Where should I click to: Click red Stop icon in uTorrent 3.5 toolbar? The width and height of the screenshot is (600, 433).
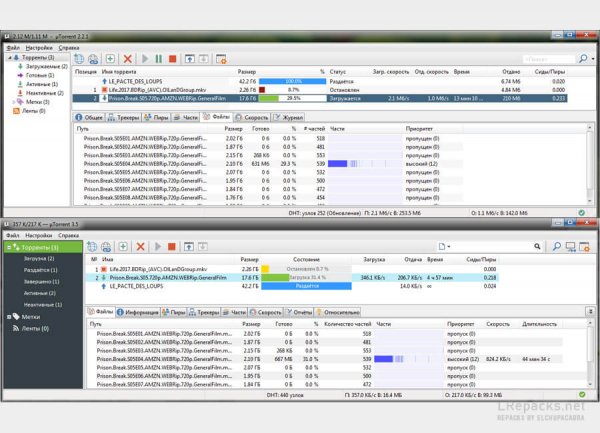tap(171, 247)
